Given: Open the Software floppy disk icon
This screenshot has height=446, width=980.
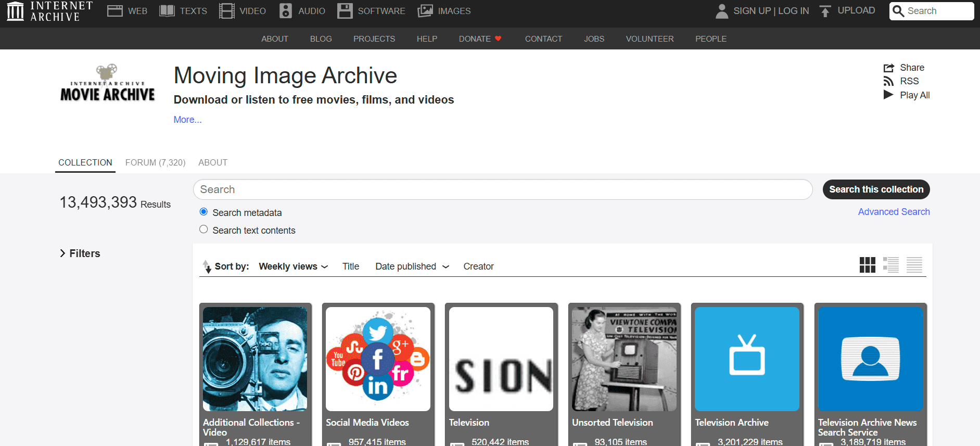Looking at the screenshot, I should pos(345,11).
